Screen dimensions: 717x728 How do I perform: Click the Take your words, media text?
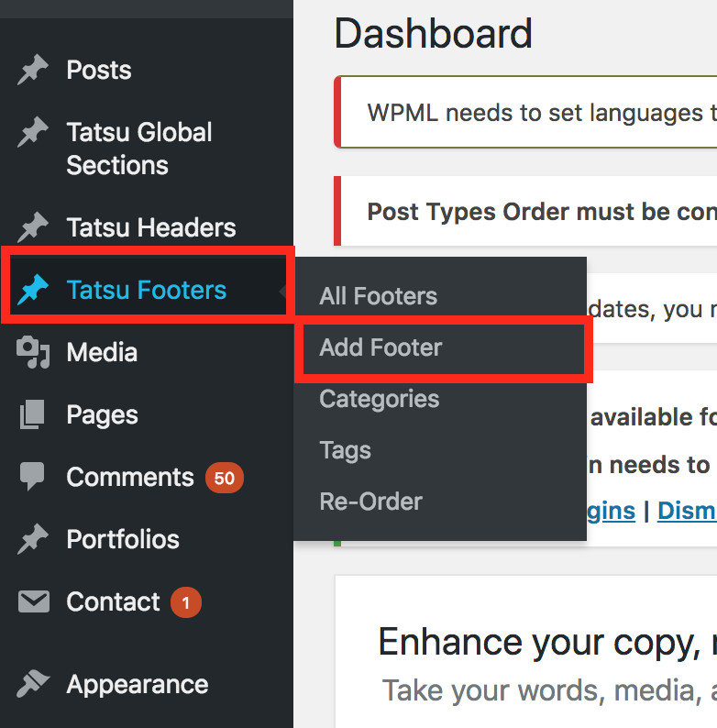coord(549,690)
